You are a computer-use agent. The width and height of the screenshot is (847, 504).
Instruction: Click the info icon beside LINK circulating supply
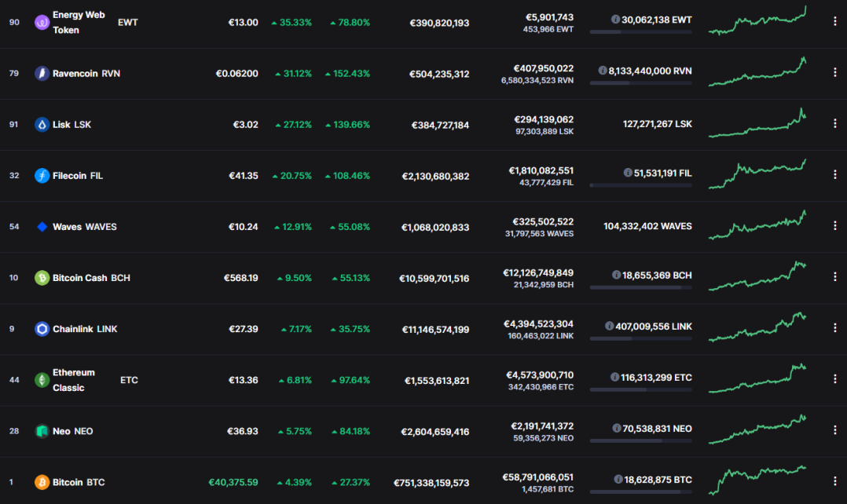(x=610, y=326)
